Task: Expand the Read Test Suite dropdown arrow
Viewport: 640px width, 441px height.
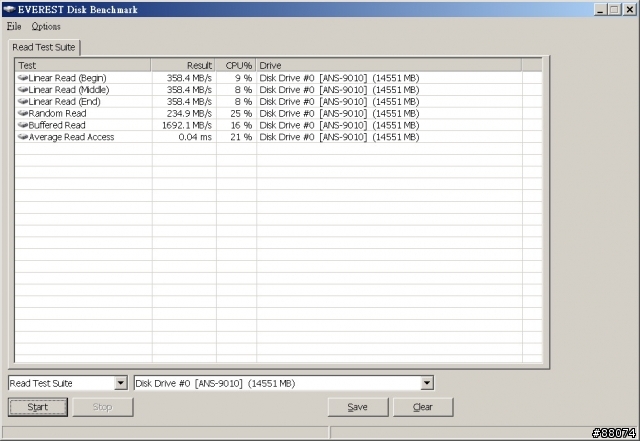Action: [x=121, y=383]
